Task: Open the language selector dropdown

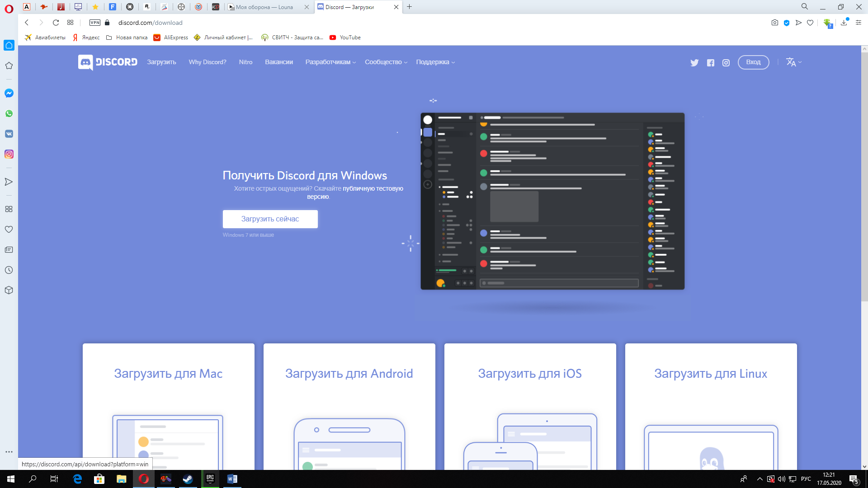Action: pos(793,62)
